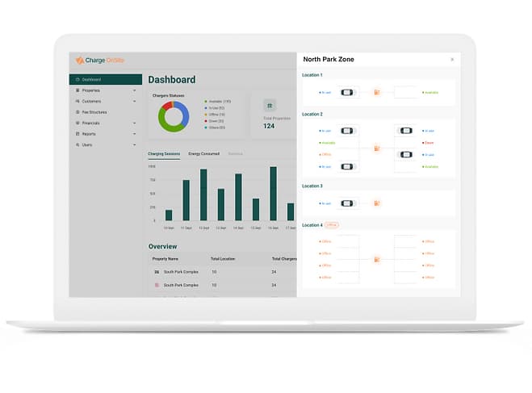Click the Offline badge beside Location 4
Screen dimensions: 532x393
tap(332, 225)
